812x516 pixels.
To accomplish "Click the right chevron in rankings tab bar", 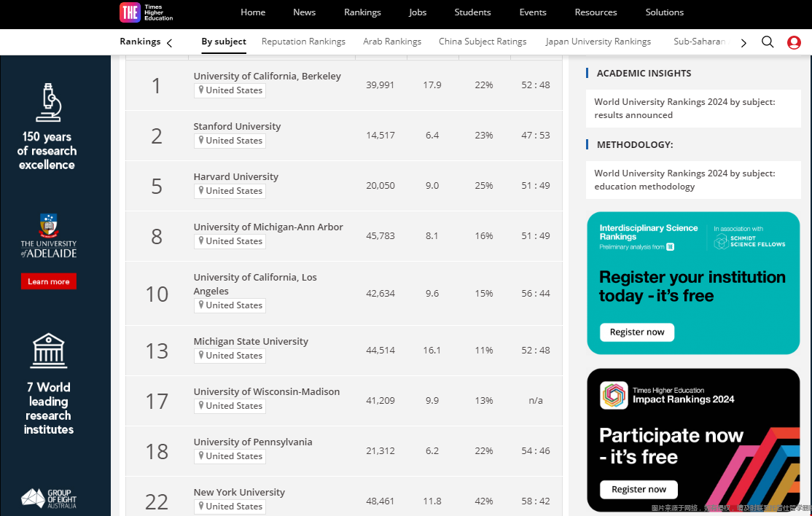I will [743, 43].
